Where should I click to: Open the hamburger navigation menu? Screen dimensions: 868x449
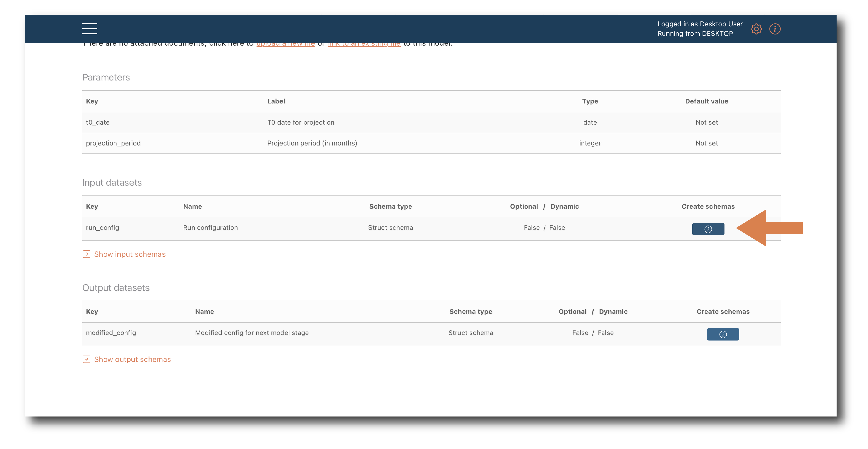coord(90,29)
